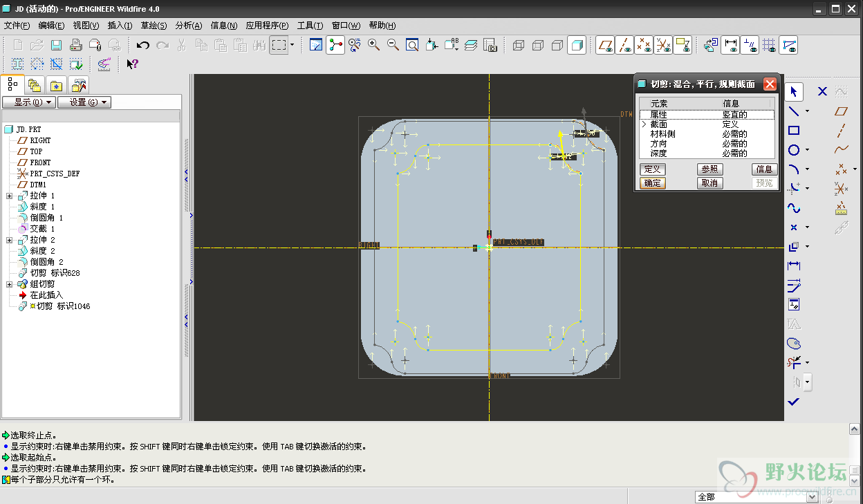Screen dimensions: 863x504
Task: Select the circle sketch tool
Action: point(794,149)
